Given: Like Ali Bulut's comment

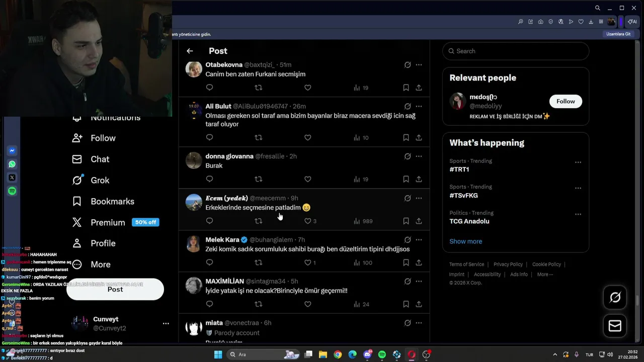Looking at the screenshot, I should tap(307, 137).
